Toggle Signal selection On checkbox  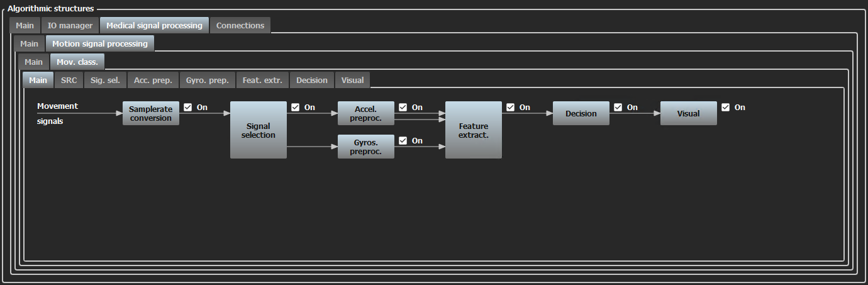point(296,108)
